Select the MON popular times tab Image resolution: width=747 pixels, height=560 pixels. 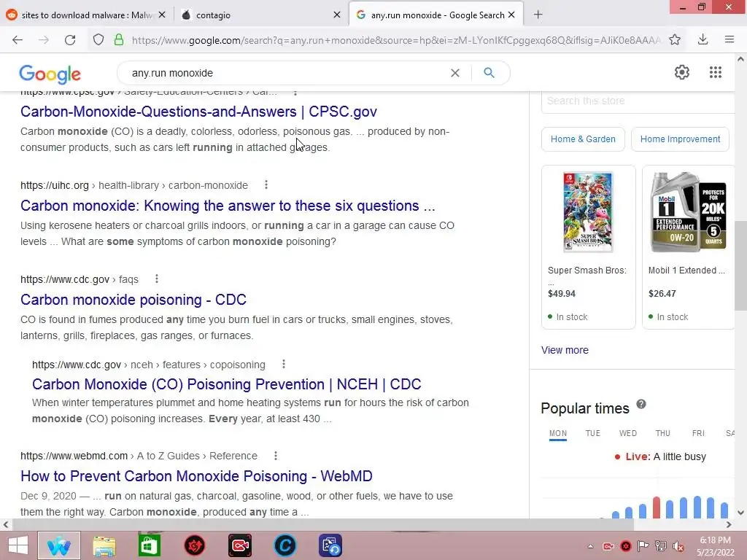click(558, 433)
